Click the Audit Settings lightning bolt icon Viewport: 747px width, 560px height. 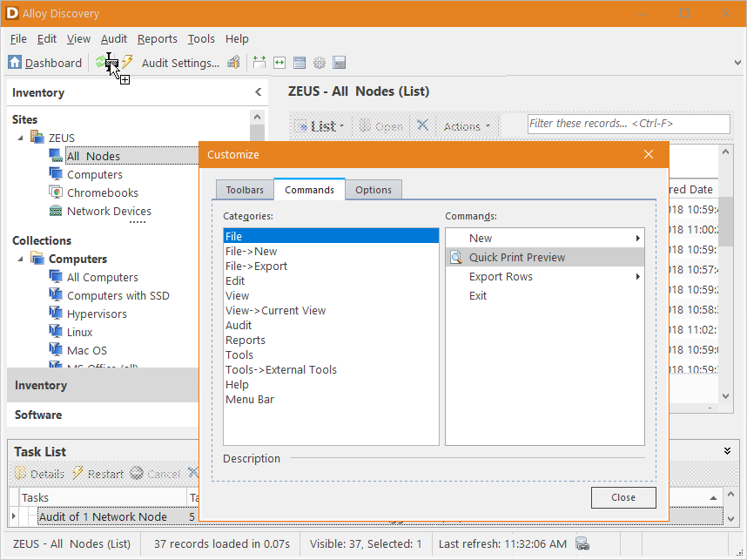[x=126, y=62]
